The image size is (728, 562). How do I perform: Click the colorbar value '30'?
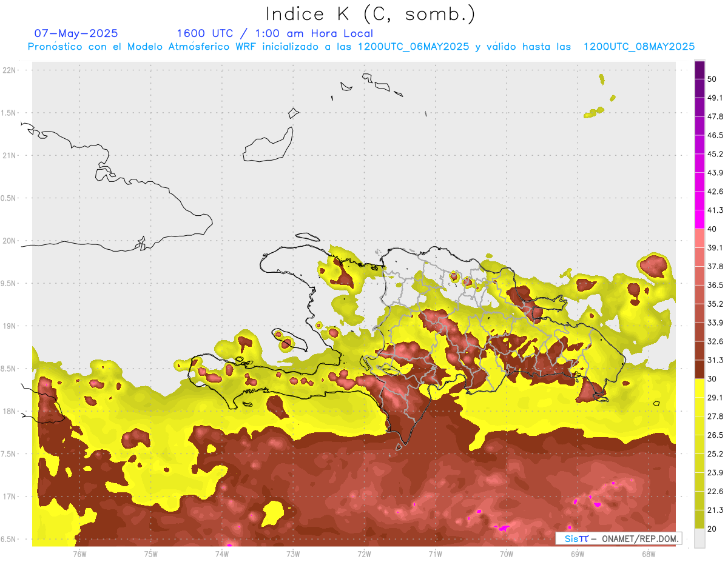(x=712, y=379)
